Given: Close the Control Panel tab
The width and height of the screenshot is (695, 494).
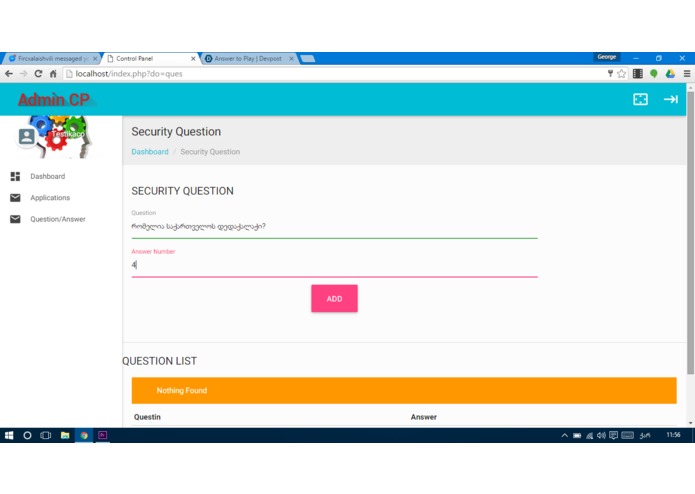Looking at the screenshot, I should click(193, 58).
